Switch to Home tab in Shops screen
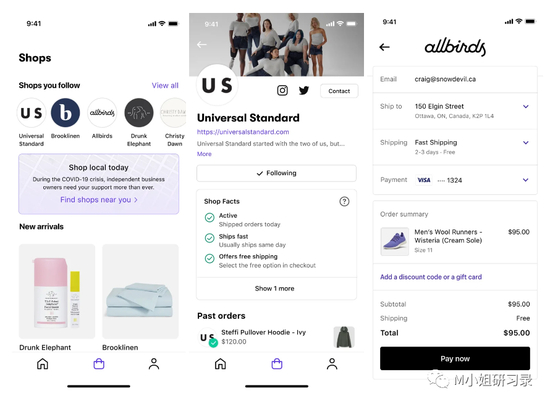The height and width of the screenshot is (404, 550). 42,364
